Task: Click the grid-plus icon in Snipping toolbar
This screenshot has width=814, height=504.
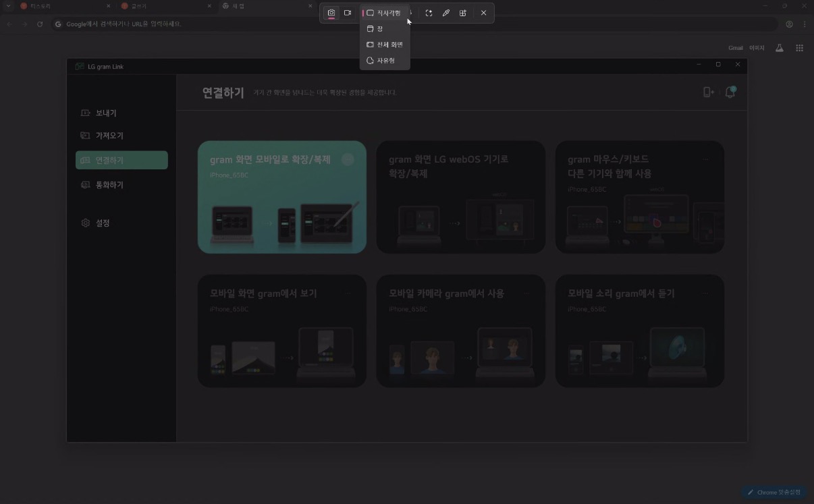Action: point(463,13)
